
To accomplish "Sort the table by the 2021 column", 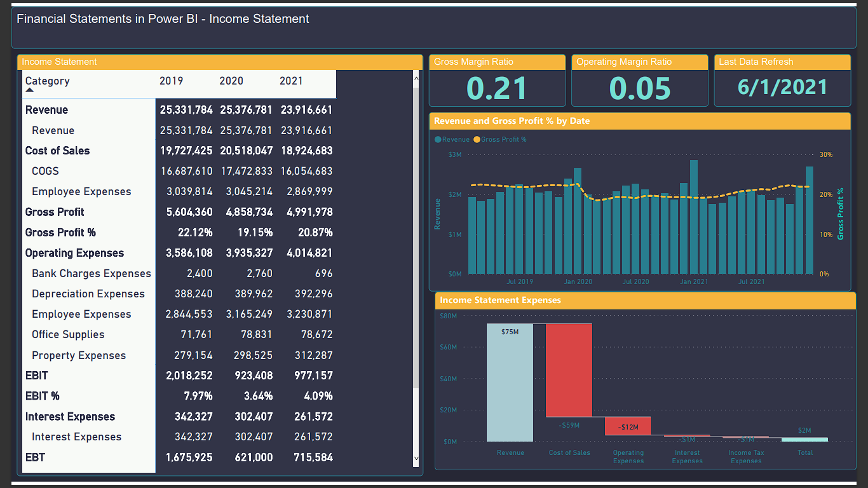I will pos(291,81).
